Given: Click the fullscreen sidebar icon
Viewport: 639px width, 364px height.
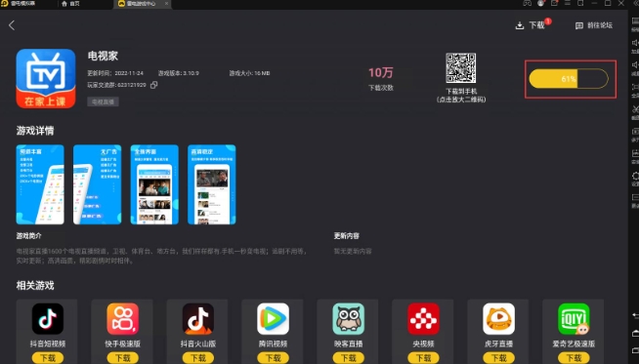Looking at the screenshot, I should tap(635, 87).
